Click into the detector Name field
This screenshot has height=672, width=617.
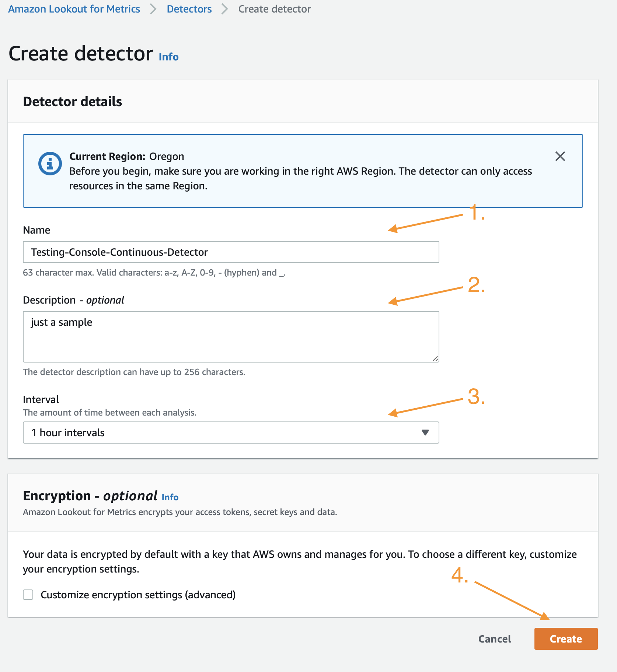pos(231,252)
